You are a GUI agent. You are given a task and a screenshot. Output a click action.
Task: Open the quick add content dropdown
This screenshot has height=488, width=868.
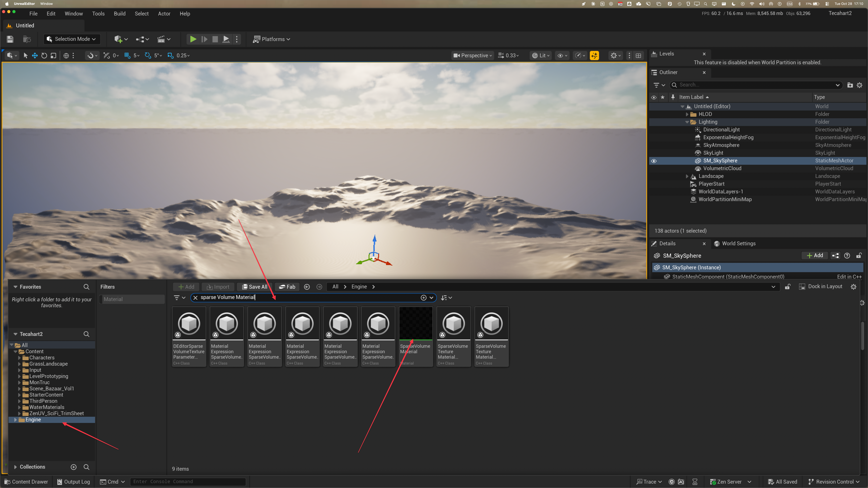pyautogui.click(x=121, y=39)
